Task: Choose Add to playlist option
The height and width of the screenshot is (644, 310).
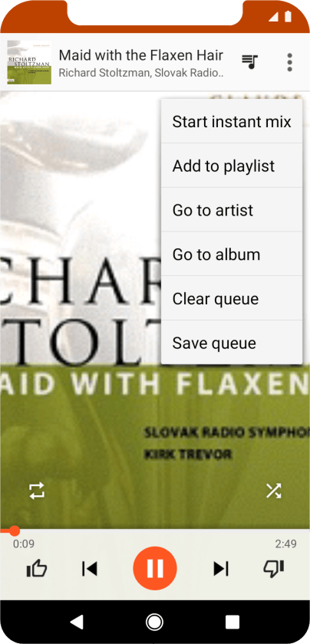Action: (232, 166)
